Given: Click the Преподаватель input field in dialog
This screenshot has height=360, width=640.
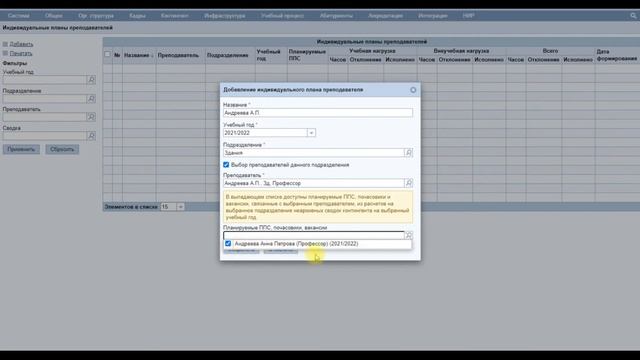Looking at the screenshot, I should pos(313,183).
